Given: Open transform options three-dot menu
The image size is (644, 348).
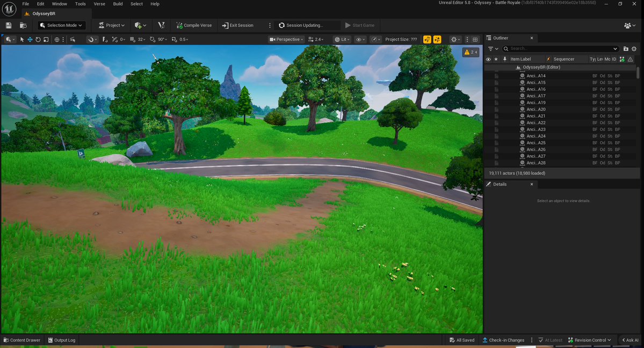Looking at the screenshot, I should pyautogui.click(x=63, y=39).
